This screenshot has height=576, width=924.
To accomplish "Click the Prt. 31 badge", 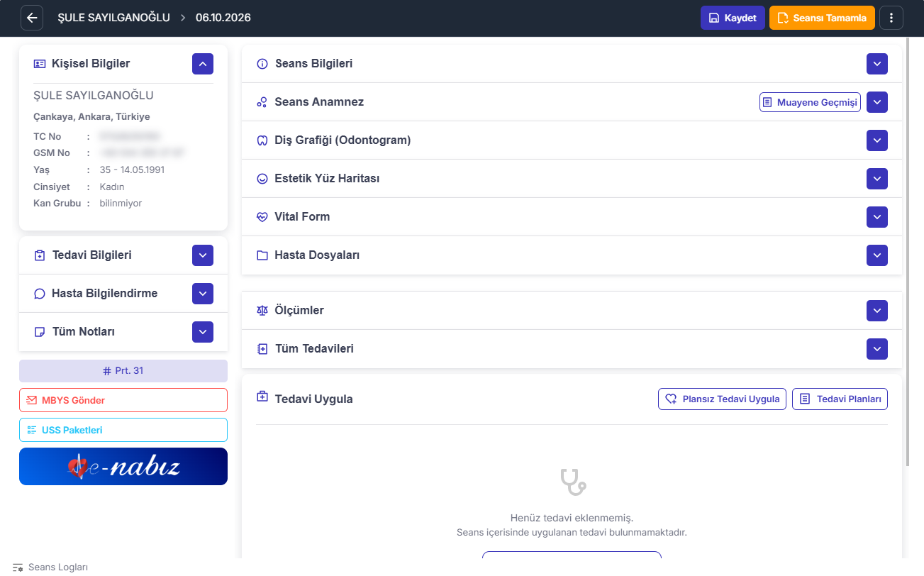I will pyautogui.click(x=123, y=371).
